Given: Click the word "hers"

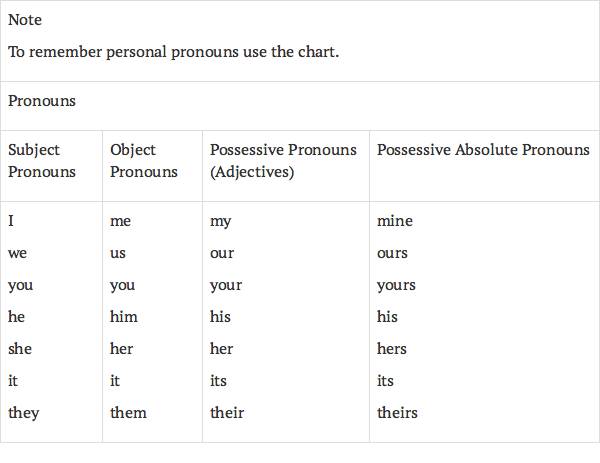Looking at the screenshot, I should click(x=392, y=349).
